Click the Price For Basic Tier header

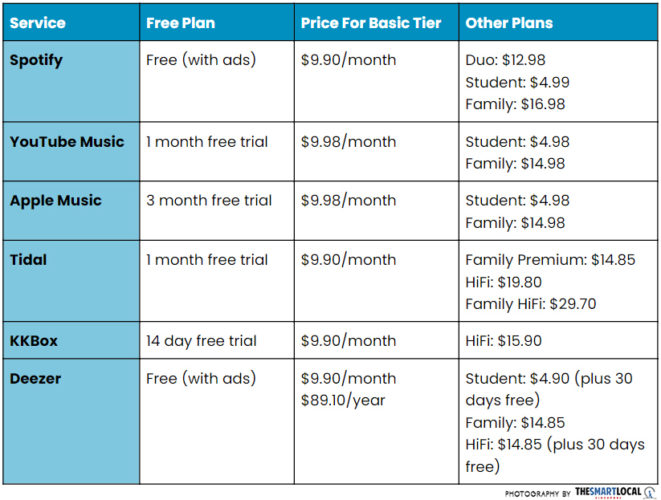[371, 22]
